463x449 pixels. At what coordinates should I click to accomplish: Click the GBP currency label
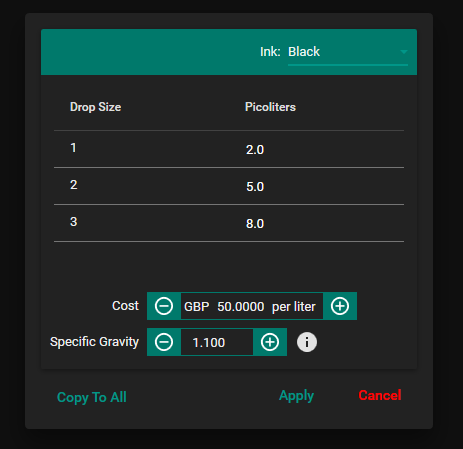pyautogui.click(x=197, y=306)
